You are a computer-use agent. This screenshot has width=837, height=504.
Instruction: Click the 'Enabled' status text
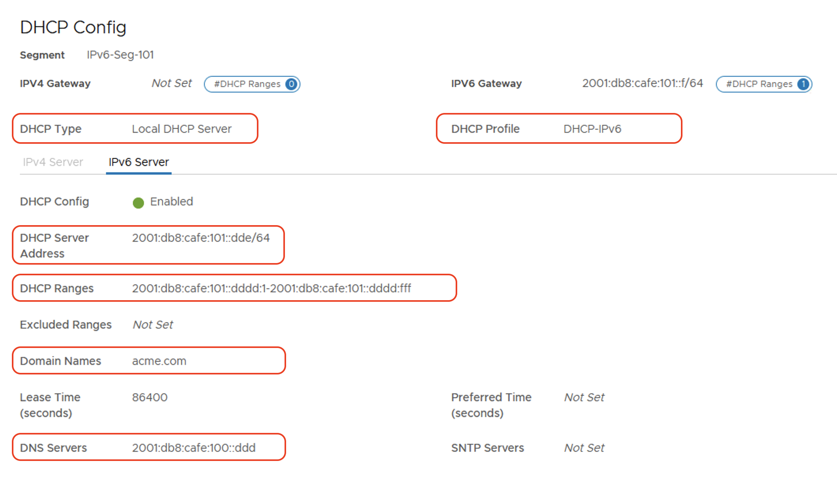pyautogui.click(x=172, y=201)
